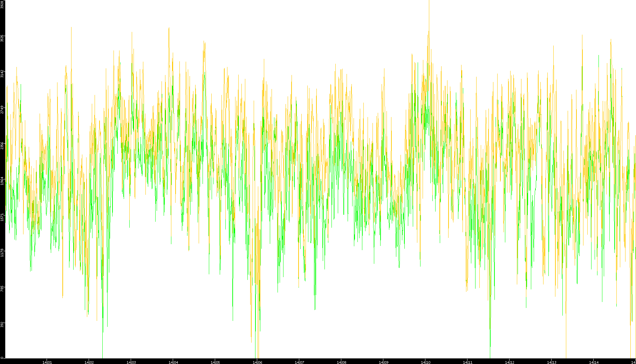Image resolution: width=636 pixels, height=364 pixels.
Task: Click the 14:14 time axis label
Action: point(594,362)
